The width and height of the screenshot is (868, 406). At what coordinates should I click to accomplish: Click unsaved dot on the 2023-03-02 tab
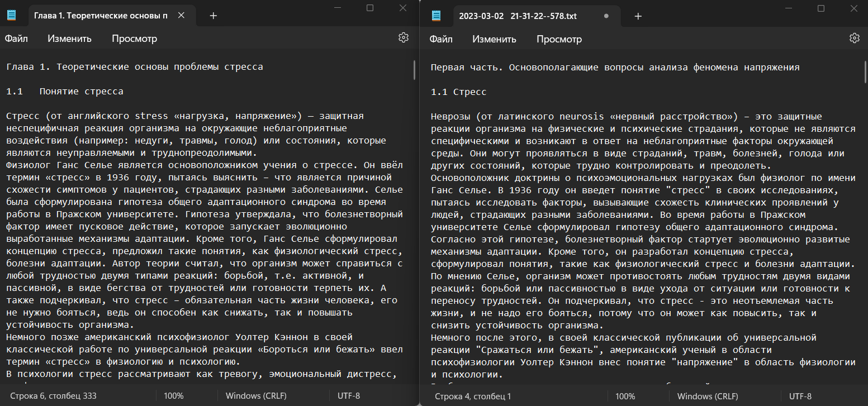coord(606,16)
